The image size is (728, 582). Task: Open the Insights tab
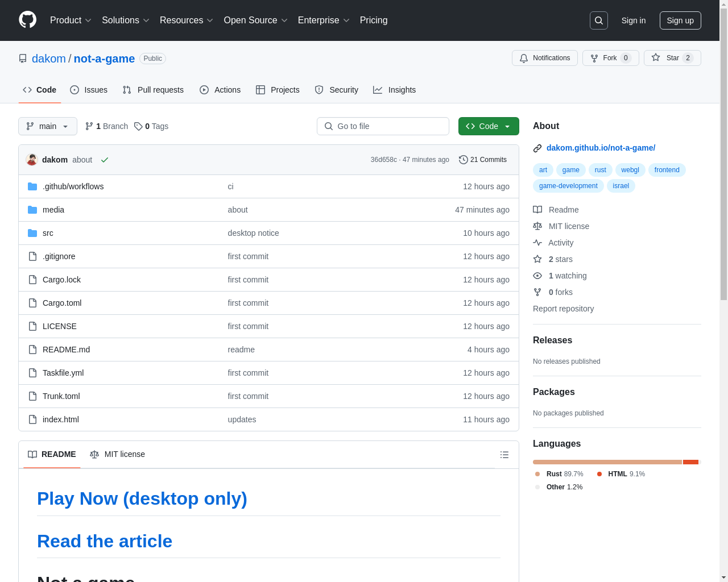[x=395, y=90]
